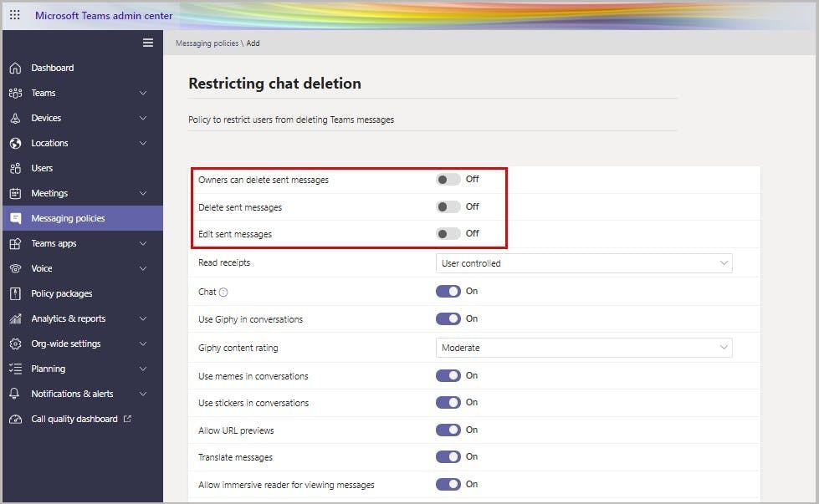Select Messaging policies in the sidebar
The height and width of the screenshot is (504, 819).
tap(68, 218)
